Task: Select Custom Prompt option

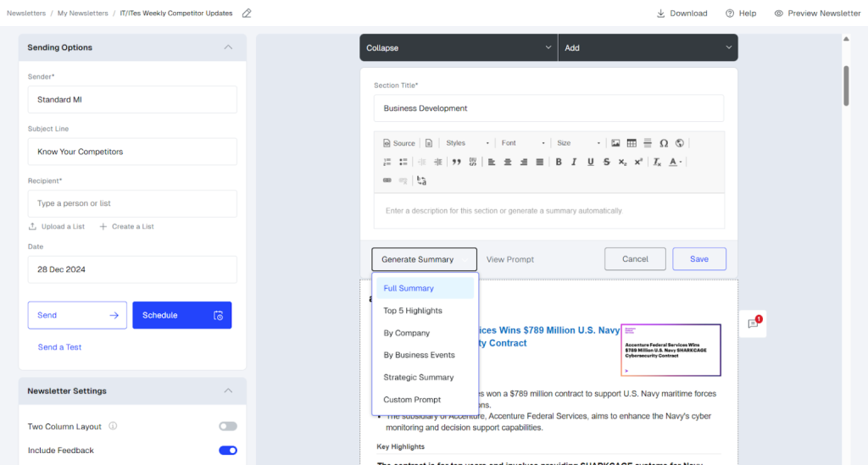Action: [x=426, y=400]
